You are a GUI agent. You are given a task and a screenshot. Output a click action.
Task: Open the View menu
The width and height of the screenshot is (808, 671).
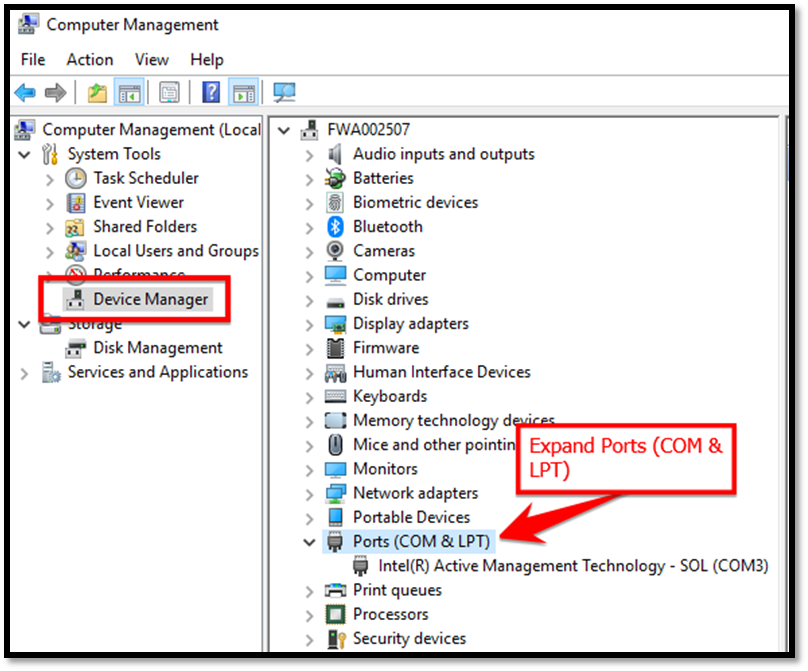click(152, 60)
